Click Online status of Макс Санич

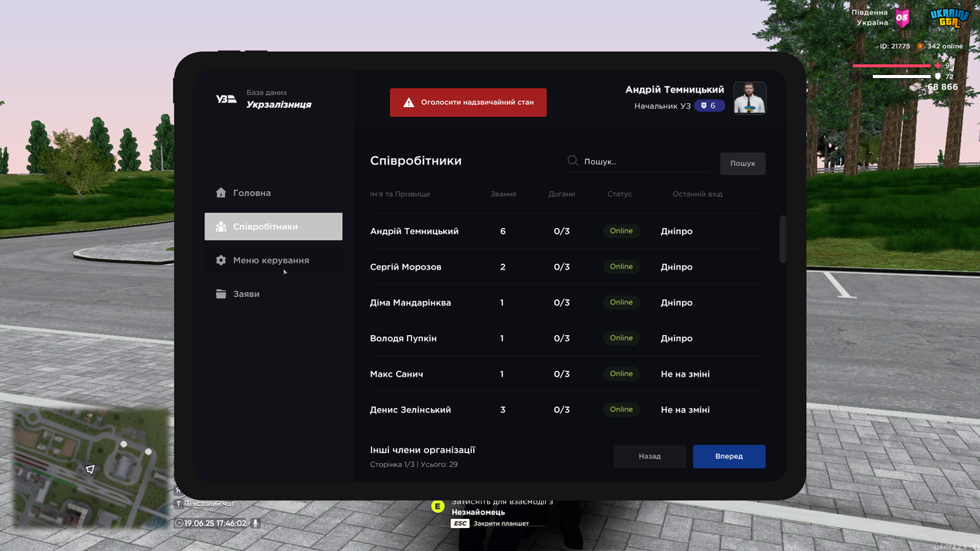click(x=621, y=374)
